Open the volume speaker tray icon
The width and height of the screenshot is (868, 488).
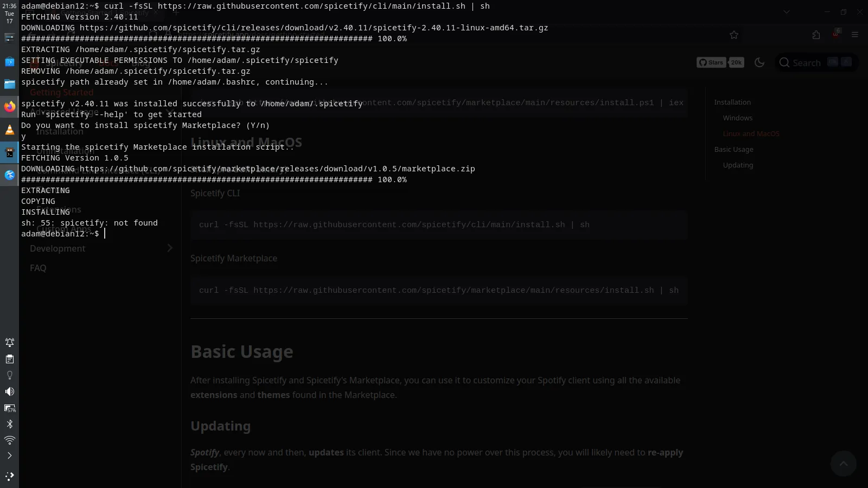click(x=10, y=391)
